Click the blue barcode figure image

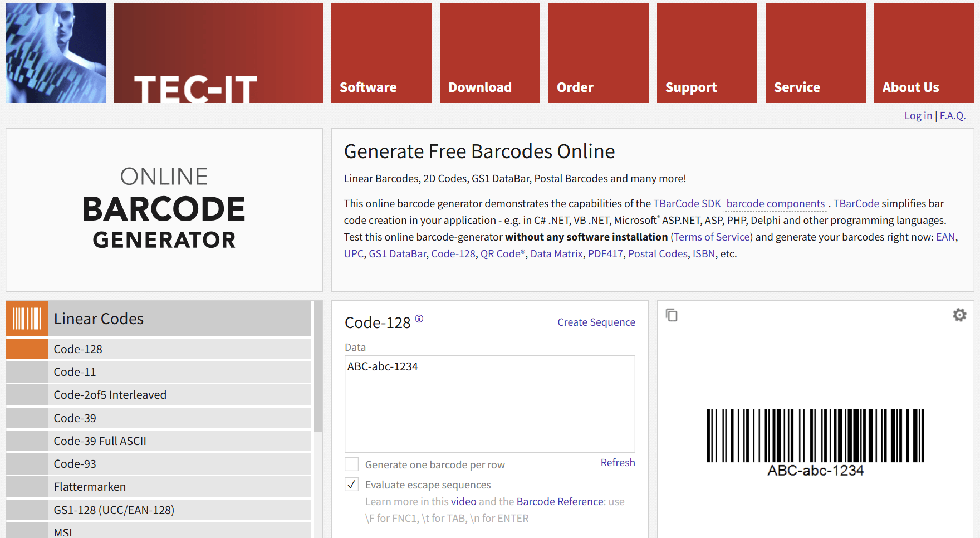56,53
